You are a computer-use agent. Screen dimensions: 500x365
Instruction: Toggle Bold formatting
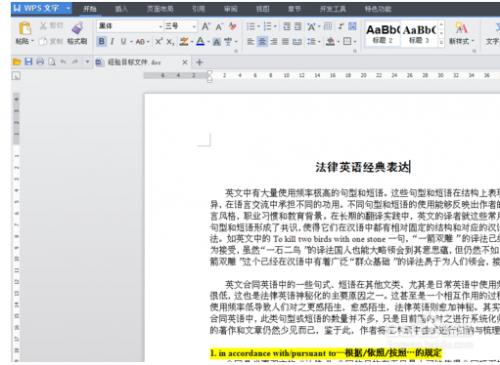(101, 41)
